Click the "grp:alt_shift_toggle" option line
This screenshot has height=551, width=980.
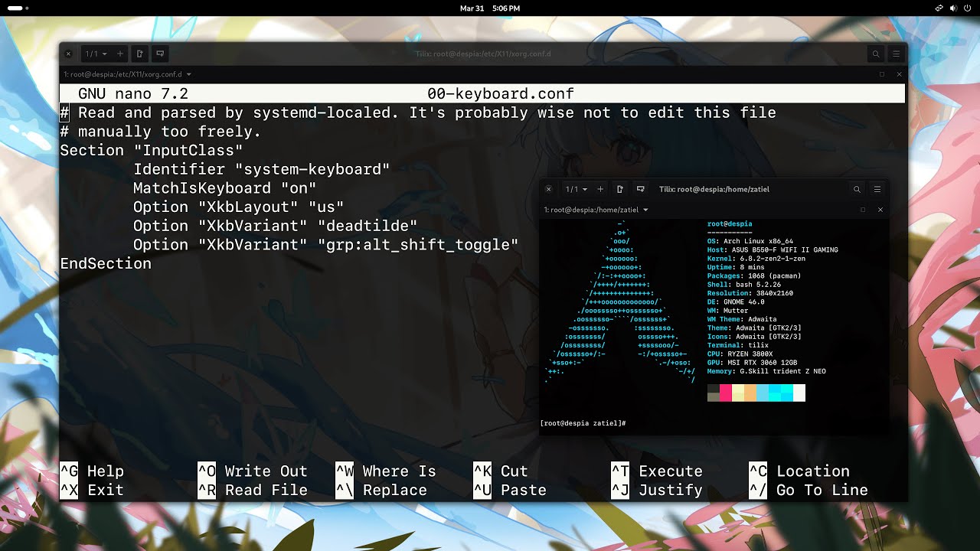point(326,245)
